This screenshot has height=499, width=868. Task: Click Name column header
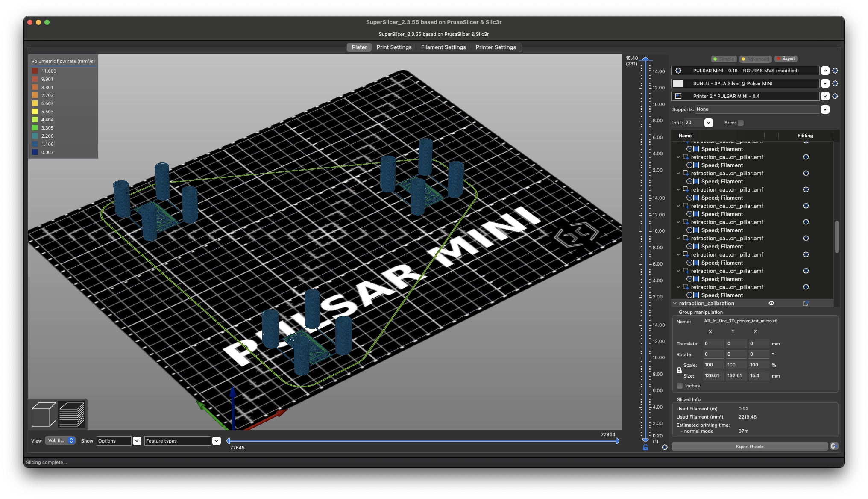pyautogui.click(x=685, y=136)
